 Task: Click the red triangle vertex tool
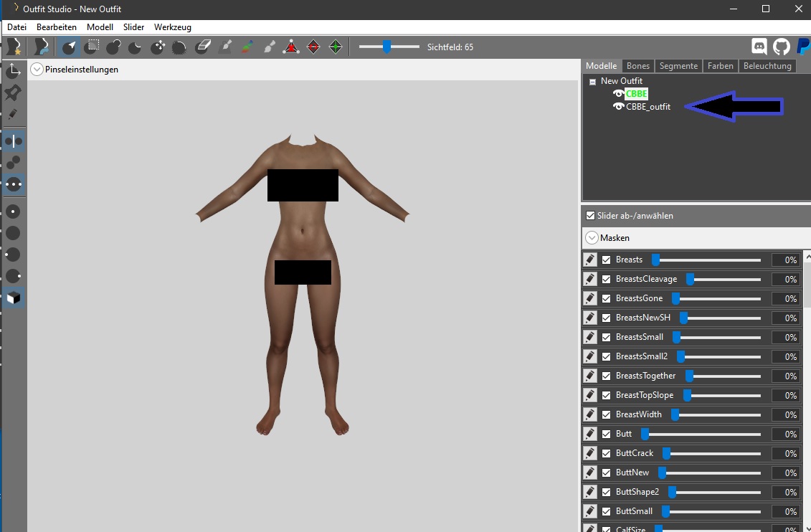point(290,47)
